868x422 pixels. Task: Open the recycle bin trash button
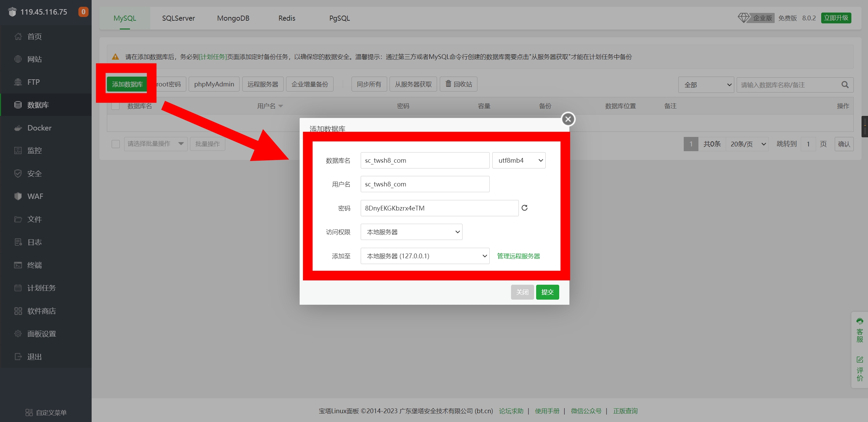tap(458, 84)
